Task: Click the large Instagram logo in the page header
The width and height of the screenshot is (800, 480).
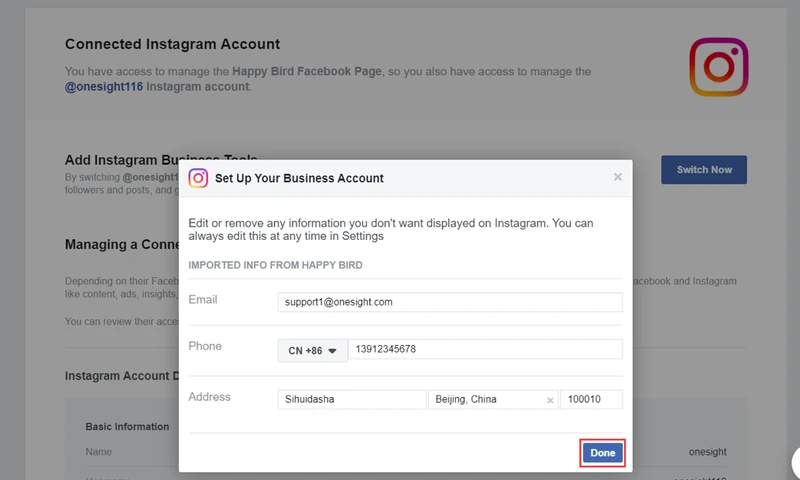Action: click(x=719, y=67)
